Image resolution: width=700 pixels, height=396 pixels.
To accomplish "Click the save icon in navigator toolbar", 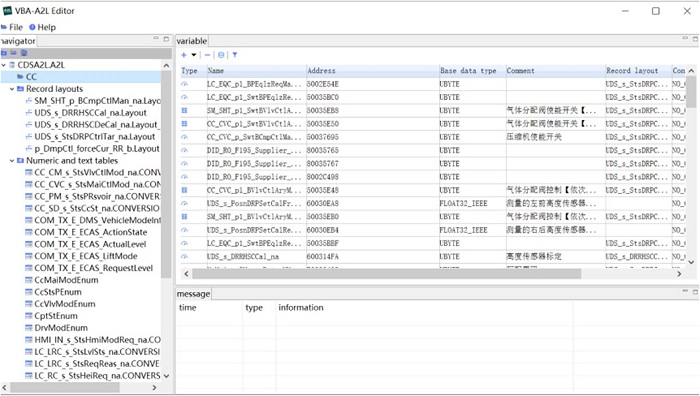I will pyautogui.click(x=24, y=53).
